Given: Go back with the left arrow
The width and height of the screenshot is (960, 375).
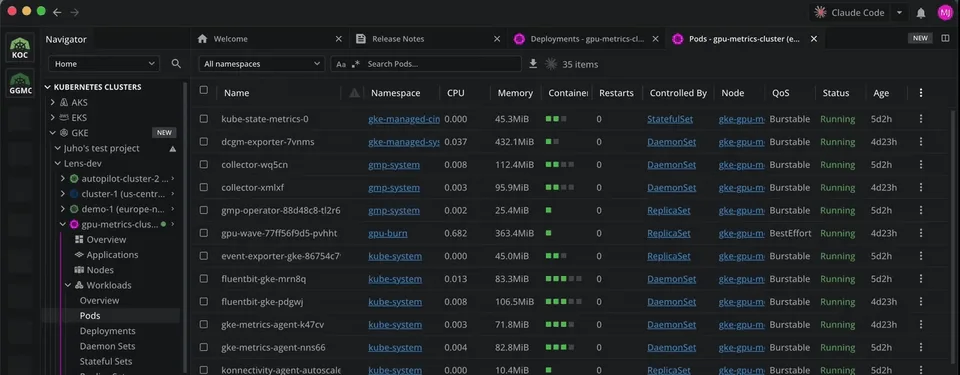Looking at the screenshot, I should click(x=57, y=12).
